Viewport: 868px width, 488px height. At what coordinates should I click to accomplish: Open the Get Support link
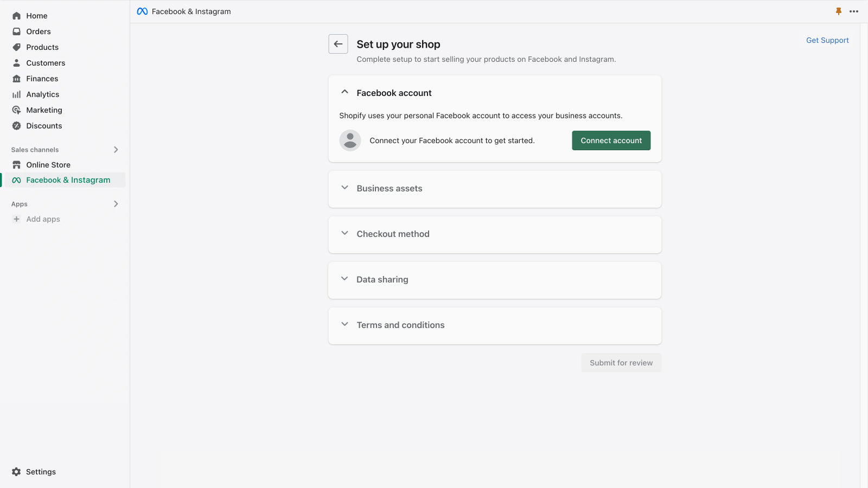tap(827, 40)
